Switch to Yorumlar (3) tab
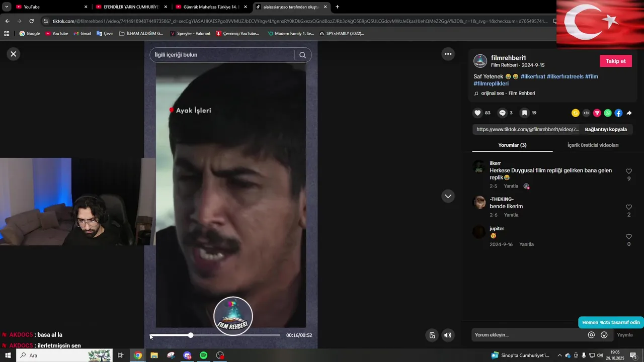Screen dimensions: 644x362 coord(512,145)
